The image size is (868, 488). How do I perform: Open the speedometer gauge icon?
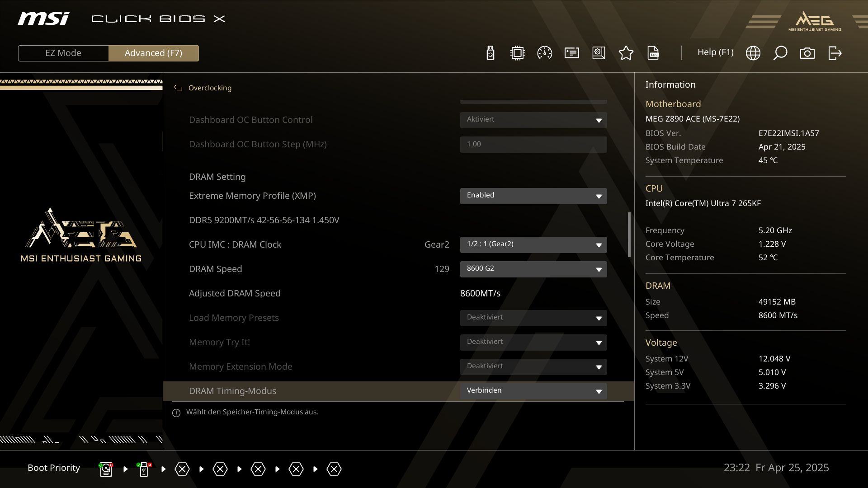pos(544,53)
